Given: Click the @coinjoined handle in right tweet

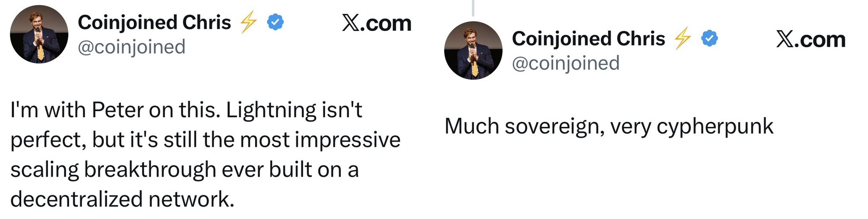Looking at the screenshot, I should [565, 63].
